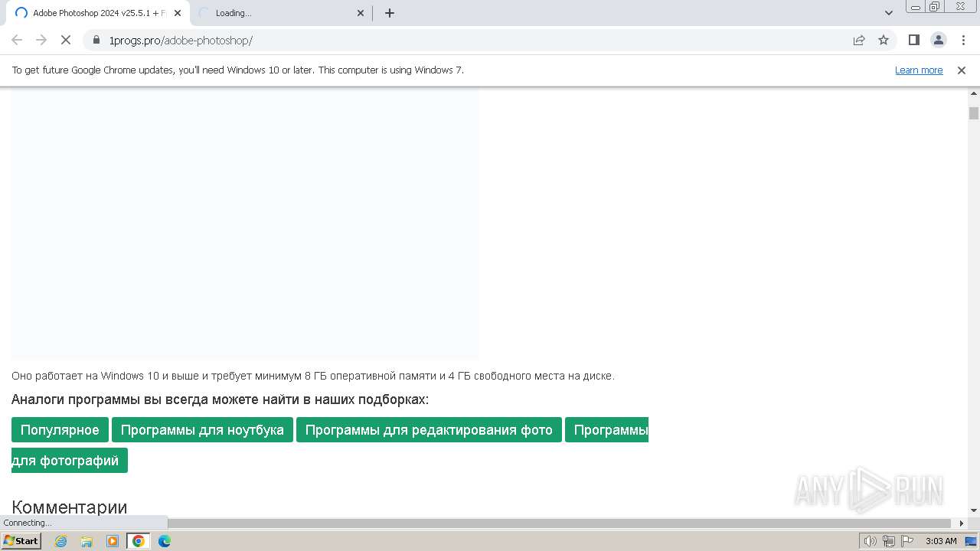Launch Microsoft Edge from the taskbar
This screenshot has height=551, width=980.
165,541
